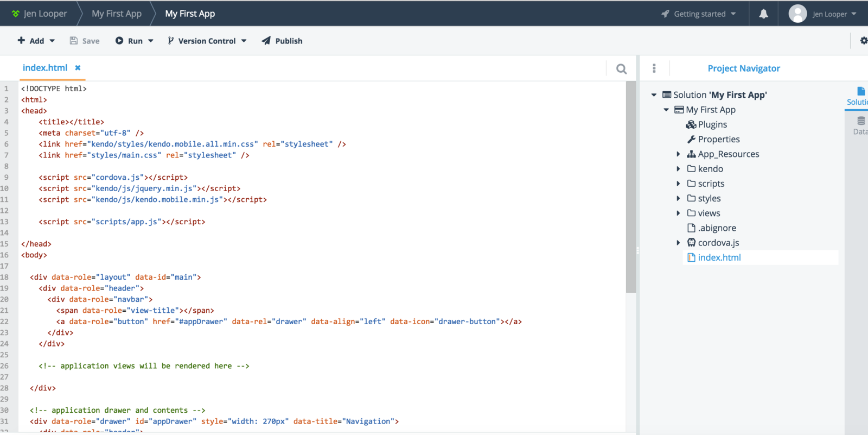Open the Run dropdown arrow
This screenshot has height=435, width=868.
151,41
